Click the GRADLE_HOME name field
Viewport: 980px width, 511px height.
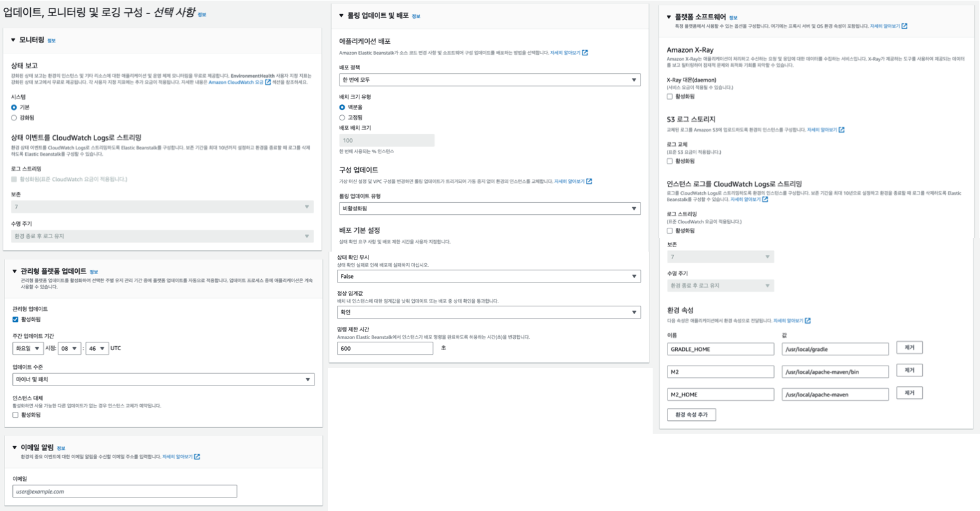click(721, 349)
